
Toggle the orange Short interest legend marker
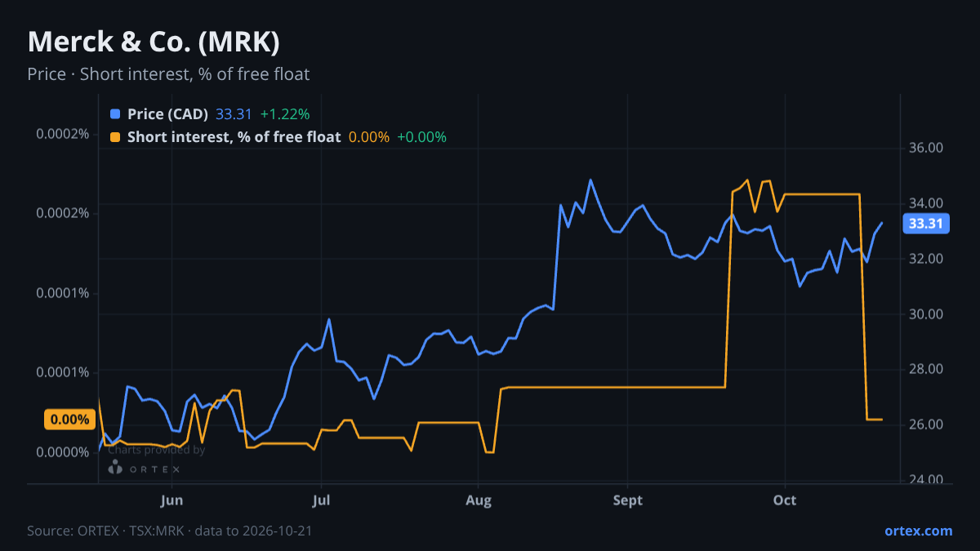[x=114, y=137]
